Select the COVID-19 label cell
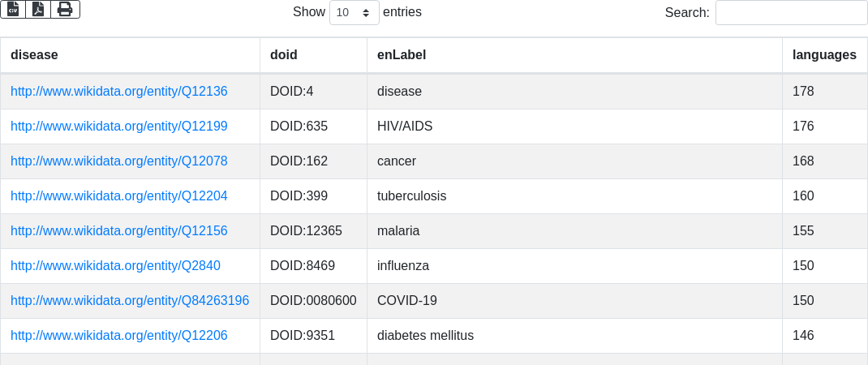 tap(574, 301)
